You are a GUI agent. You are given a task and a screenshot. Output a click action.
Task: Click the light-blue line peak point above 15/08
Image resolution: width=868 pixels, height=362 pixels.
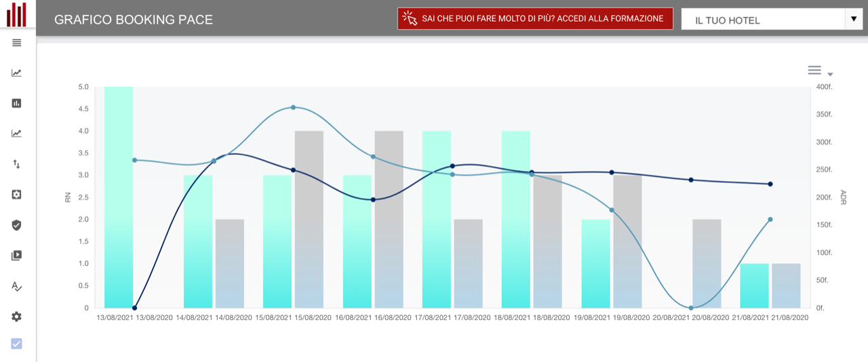(294, 107)
